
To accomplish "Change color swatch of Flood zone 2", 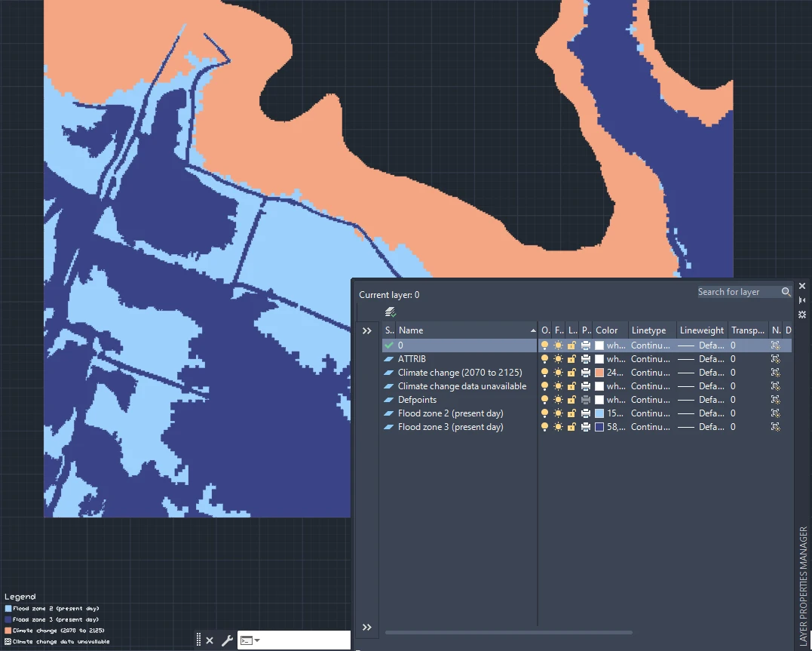I will click(x=599, y=413).
